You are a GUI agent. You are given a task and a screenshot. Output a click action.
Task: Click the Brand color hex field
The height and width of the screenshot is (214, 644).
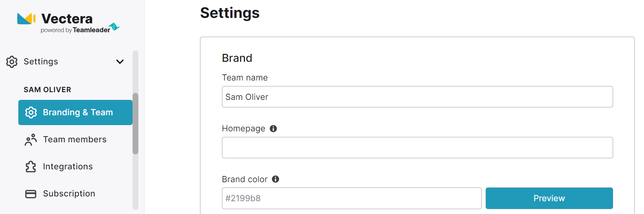(x=352, y=198)
